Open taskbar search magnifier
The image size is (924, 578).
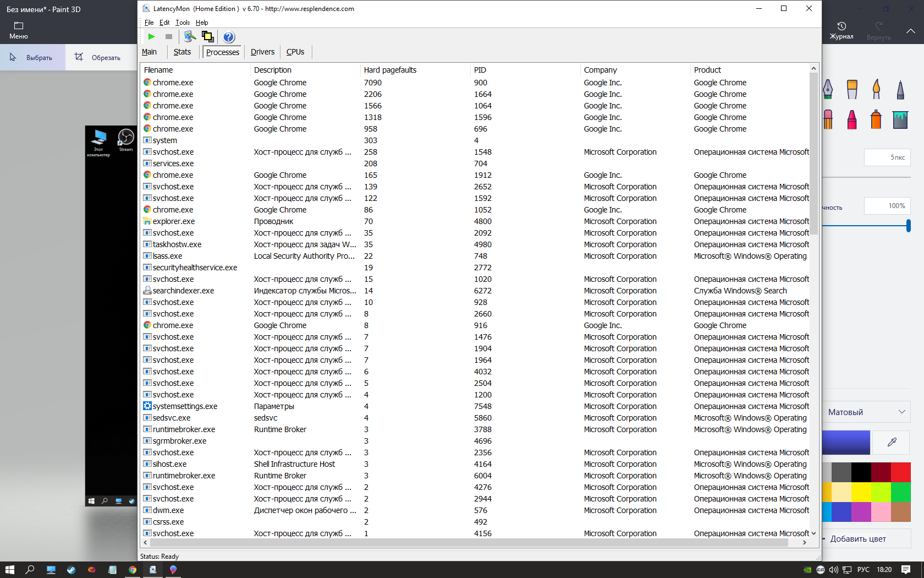30,570
